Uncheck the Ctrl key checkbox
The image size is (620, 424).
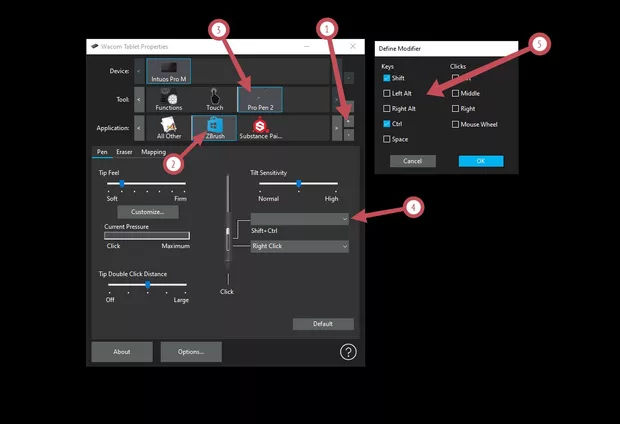(386, 124)
